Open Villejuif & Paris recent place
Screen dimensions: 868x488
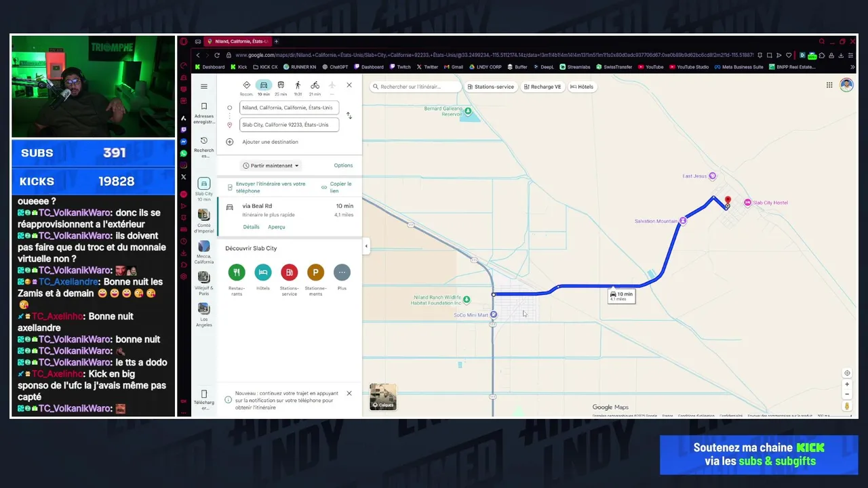pyautogui.click(x=203, y=283)
